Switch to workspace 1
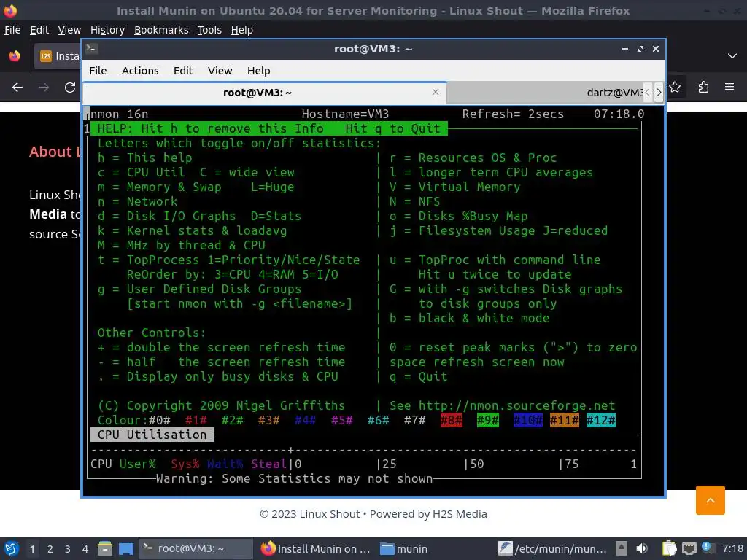747x560 pixels. [x=32, y=549]
